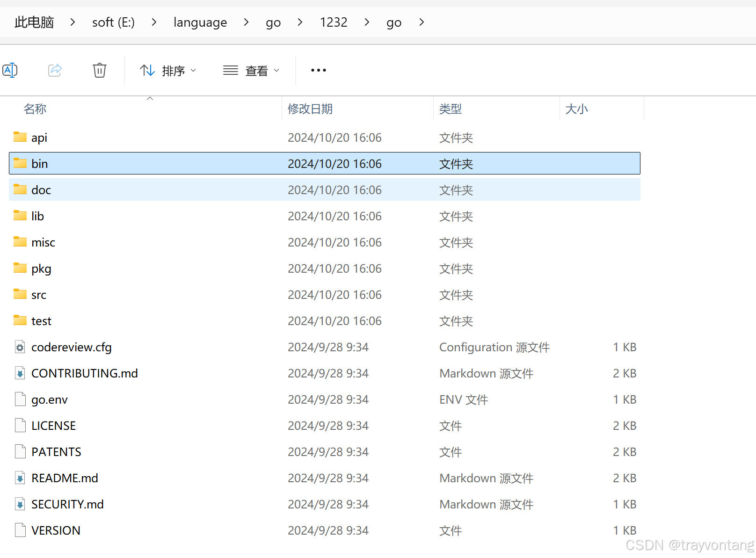The height and width of the screenshot is (558, 756).
Task: Click the 文件夹 type of doc row
Action: tap(456, 190)
